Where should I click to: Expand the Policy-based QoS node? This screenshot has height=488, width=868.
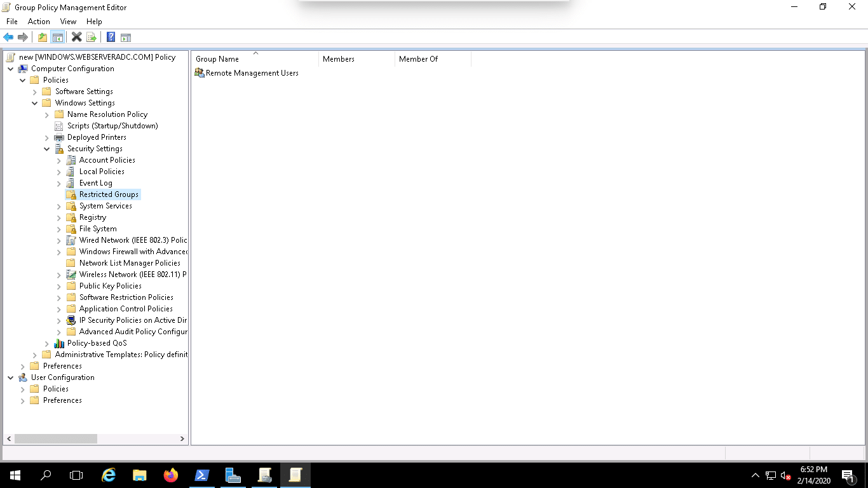47,343
